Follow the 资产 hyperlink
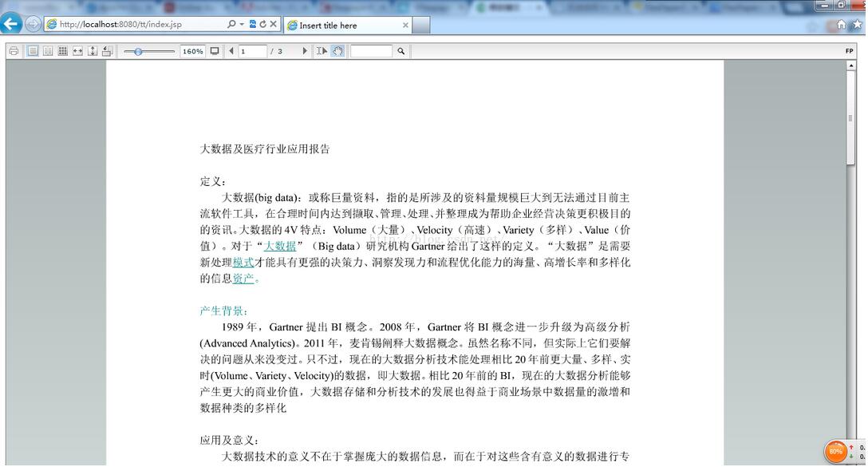Image resolution: width=868 pixels, height=467 pixels. click(243, 278)
